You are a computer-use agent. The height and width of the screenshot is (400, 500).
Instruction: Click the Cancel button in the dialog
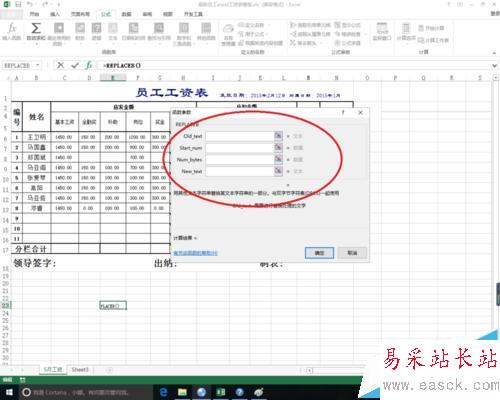pos(352,253)
